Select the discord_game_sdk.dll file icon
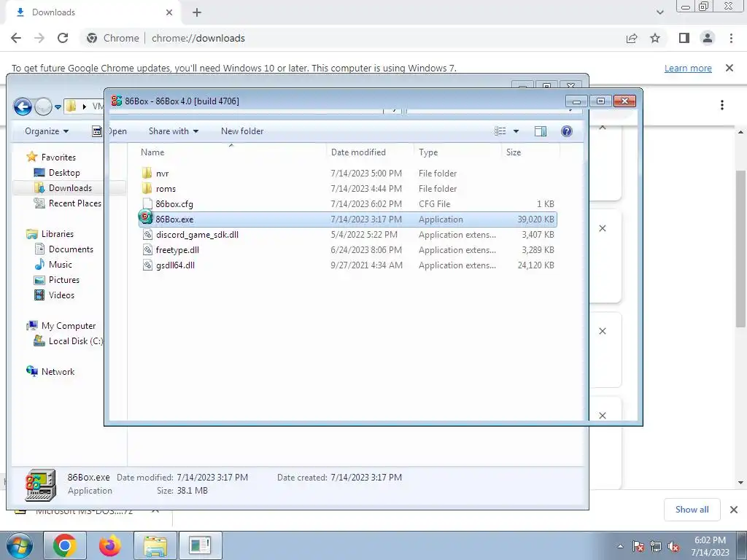Screen dimensions: 747x560 coord(147,234)
